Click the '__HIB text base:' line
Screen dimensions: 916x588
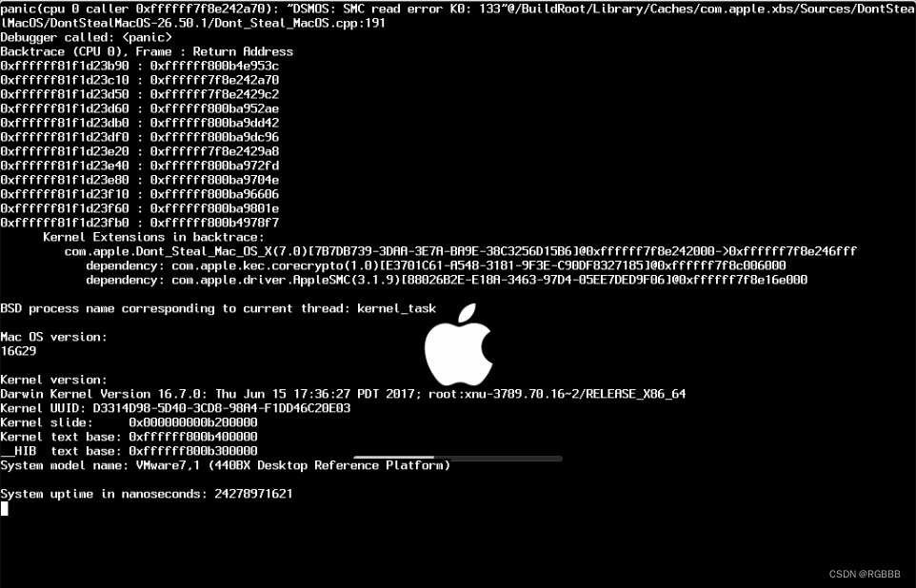coord(129,451)
